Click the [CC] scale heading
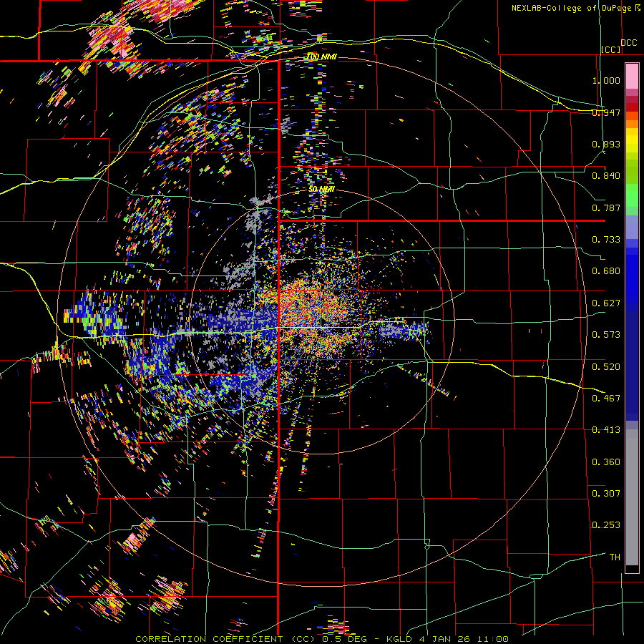 tap(611, 49)
